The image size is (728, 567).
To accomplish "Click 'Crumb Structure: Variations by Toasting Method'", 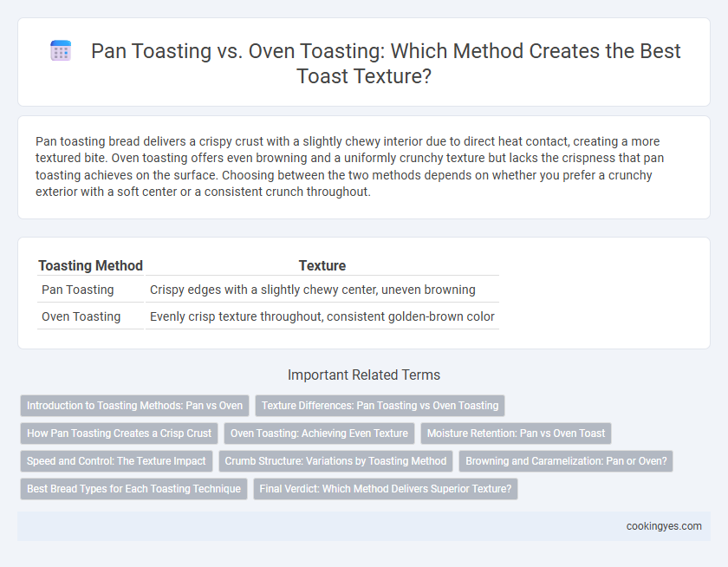I will click(335, 461).
